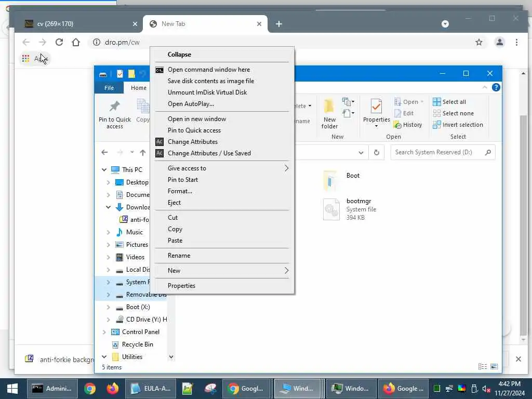Screen dimensions: 532x399
Task: Click Explorer Help question mark icon
Action: point(496,87)
